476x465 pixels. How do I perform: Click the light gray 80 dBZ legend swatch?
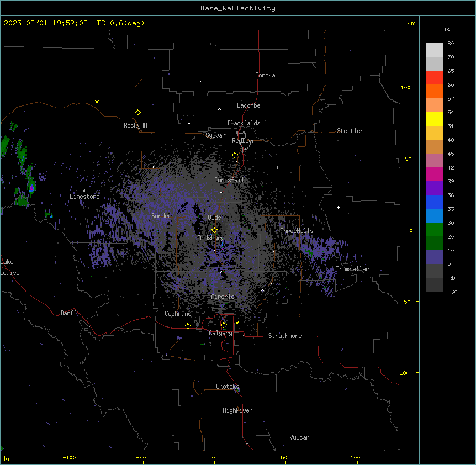[x=434, y=50]
